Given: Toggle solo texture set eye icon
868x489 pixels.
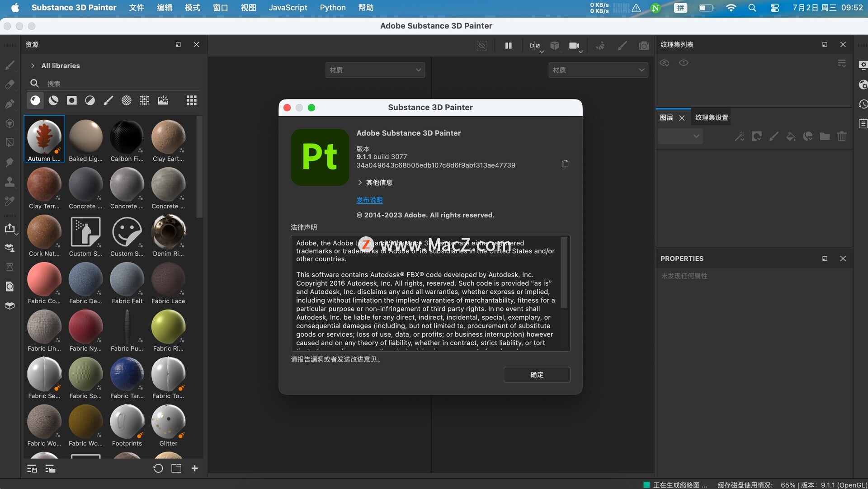Looking at the screenshot, I should tap(684, 63).
